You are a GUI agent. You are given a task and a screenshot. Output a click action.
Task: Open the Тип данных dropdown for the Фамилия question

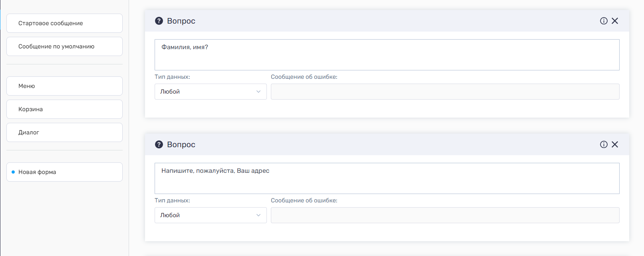click(x=211, y=92)
